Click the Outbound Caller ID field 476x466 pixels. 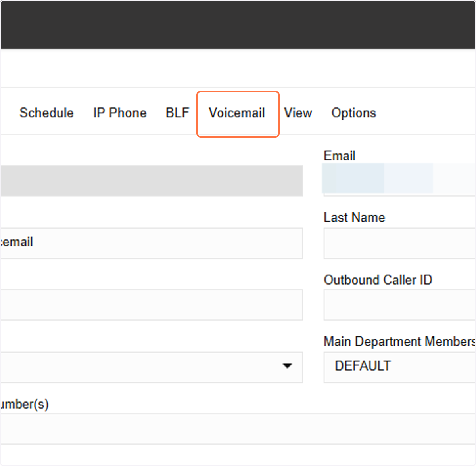(399, 305)
